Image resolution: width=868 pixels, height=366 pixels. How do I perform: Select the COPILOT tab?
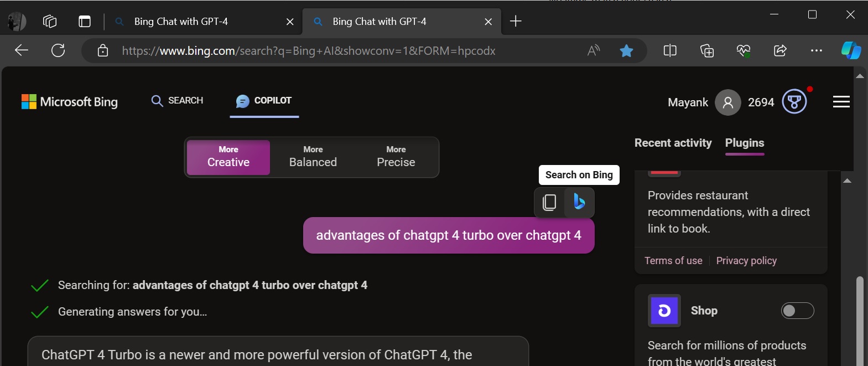pyautogui.click(x=264, y=101)
